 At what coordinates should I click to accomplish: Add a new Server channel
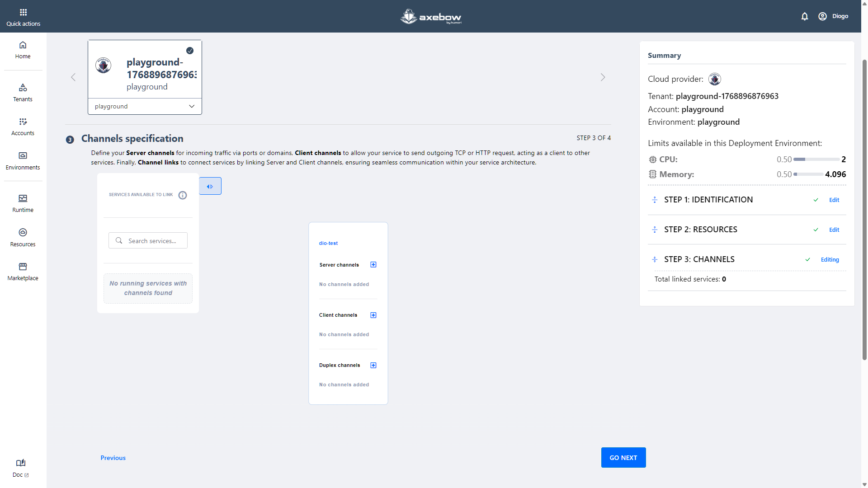point(373,265)
